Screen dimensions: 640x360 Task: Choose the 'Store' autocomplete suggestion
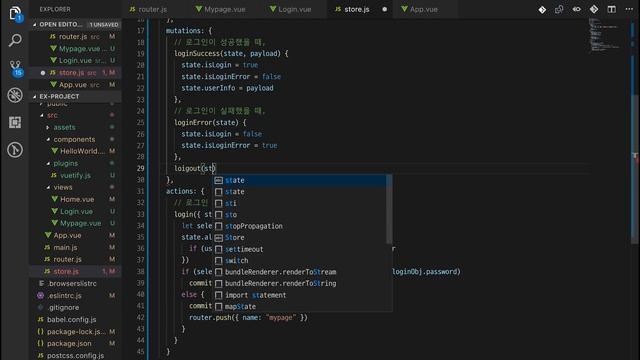(300, 238)
